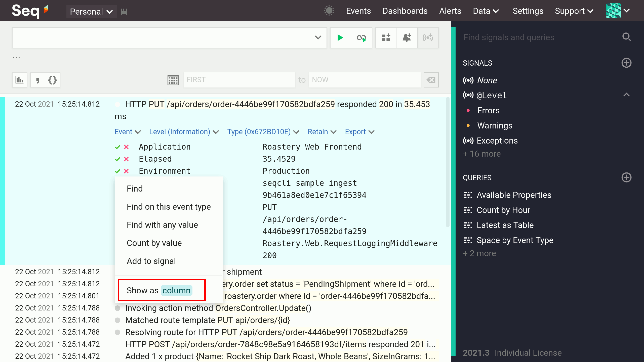Viewport: 644px width, 362px height.
Task: Show + 16 more signals
Action: coord(481,154)
